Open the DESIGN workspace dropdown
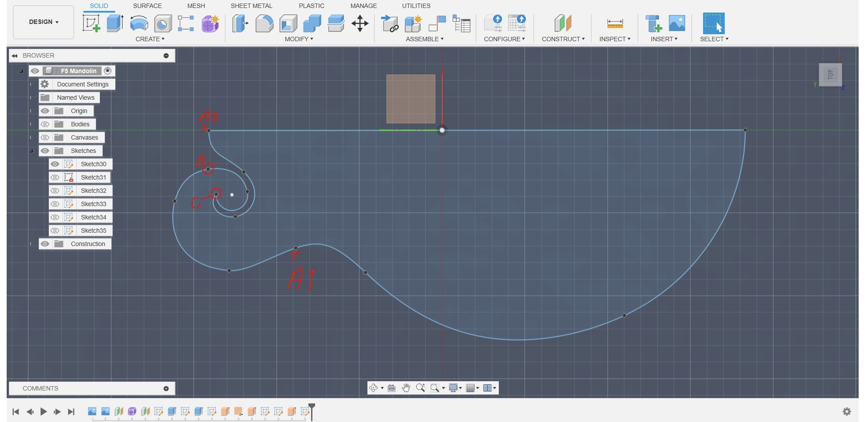The height and width of the screenshot is (422, 868). coord(43,22)
